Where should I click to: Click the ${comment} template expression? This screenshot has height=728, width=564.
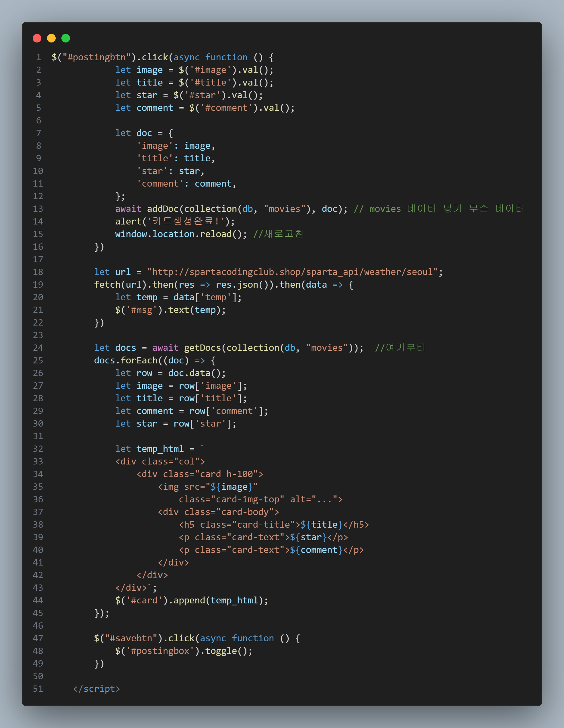click(x=316, y=550)
